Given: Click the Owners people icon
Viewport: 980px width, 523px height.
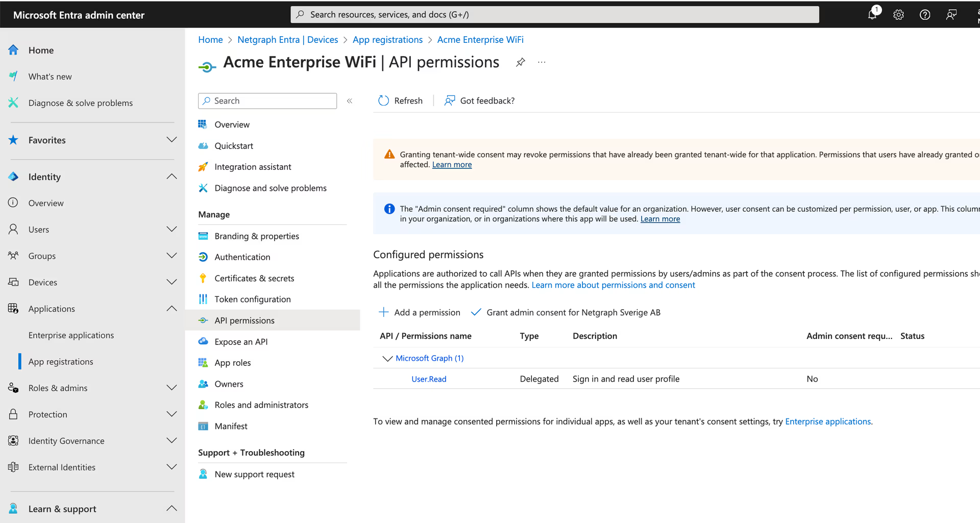Looking at the screenshot, I should [203, 384].
